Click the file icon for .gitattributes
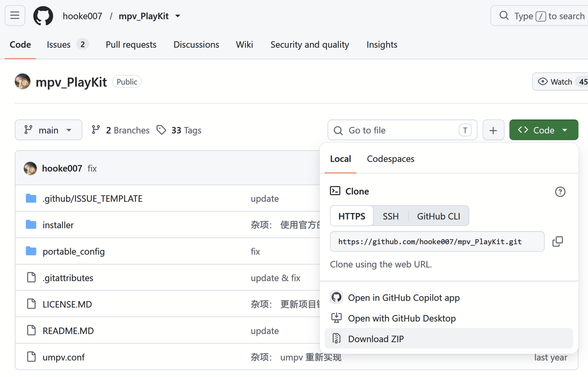The height and width of the screenshot is (377, 588). 31,277
